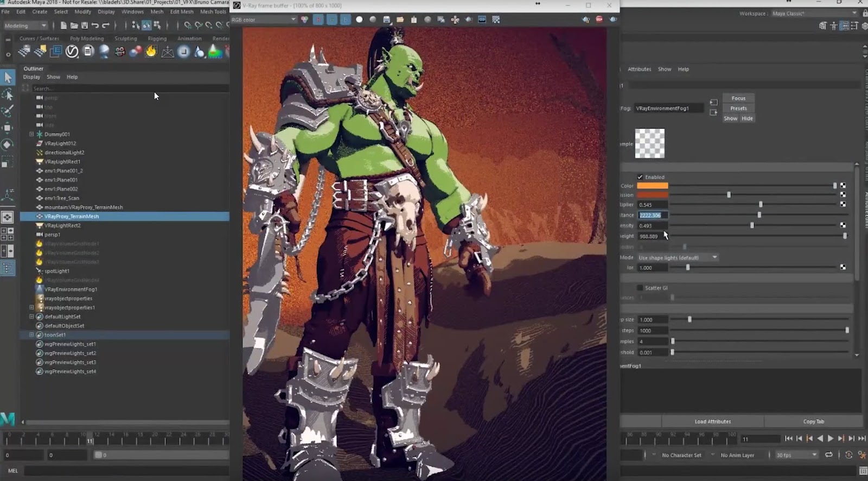Viewport: 868px width, 481px height.
Task: Click the undo icon in Maya toolbar
Action: 95,26
